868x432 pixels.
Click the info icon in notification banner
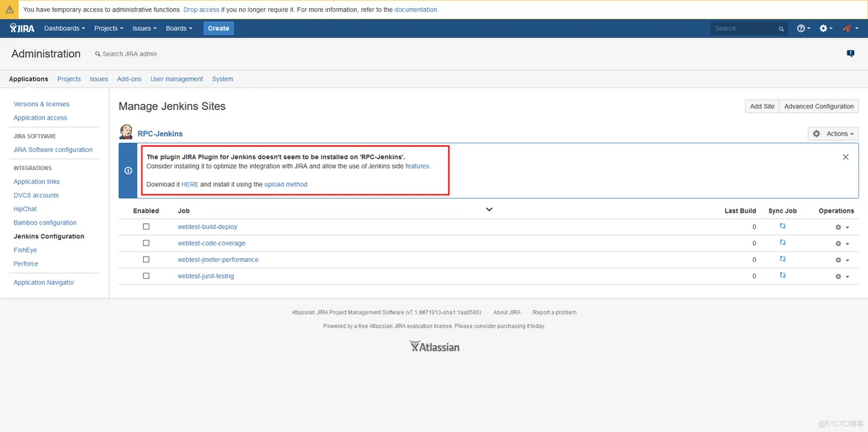pos(128,171)
